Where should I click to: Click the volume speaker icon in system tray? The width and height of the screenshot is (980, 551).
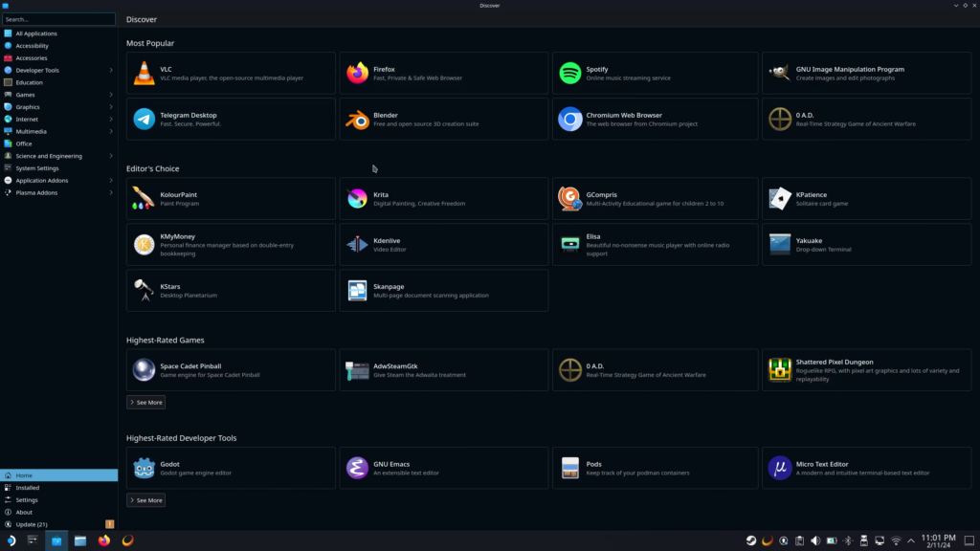pos(814,540)
